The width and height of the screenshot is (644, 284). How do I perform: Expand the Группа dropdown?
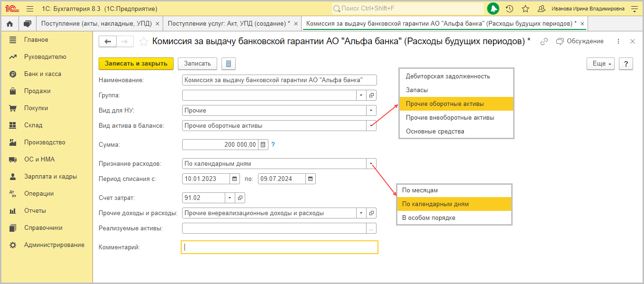[x=361, y=95]
